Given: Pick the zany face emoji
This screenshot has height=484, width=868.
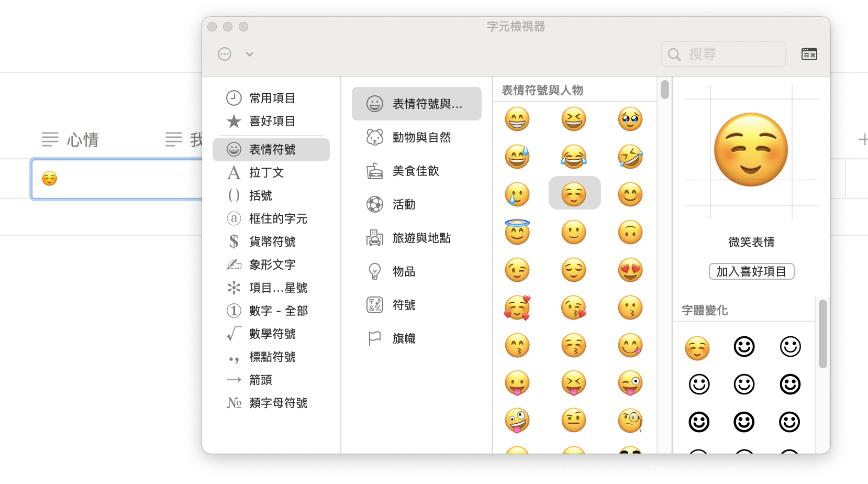Looking at the screenshot, I should [517, 421].
